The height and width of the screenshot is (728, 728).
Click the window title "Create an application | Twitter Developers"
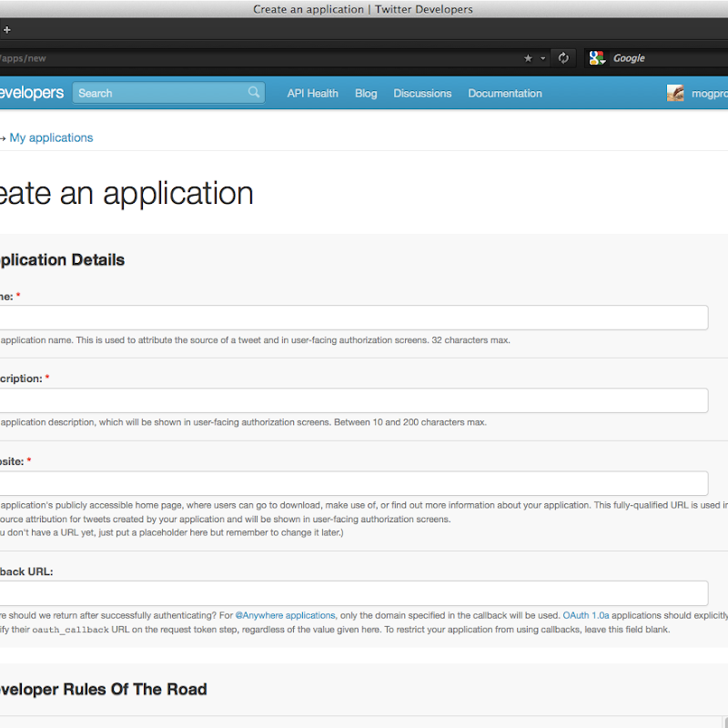pos(363,9)
